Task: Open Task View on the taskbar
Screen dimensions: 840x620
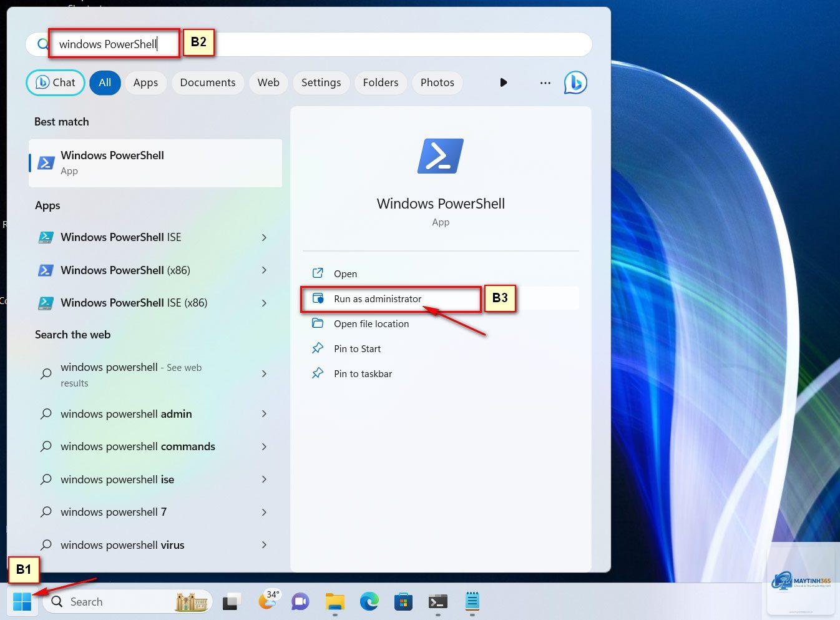Action: pos(232,602)
